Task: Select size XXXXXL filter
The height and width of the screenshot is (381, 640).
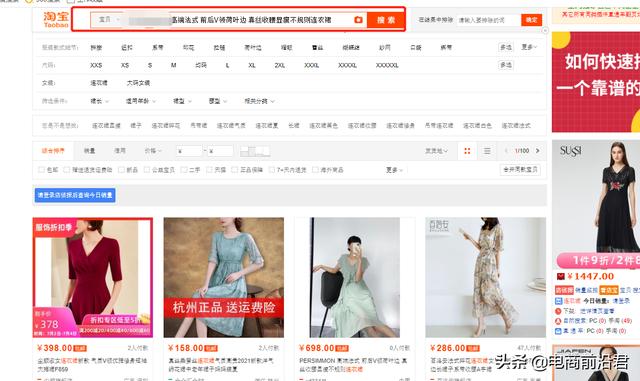Action: [387, 65]
